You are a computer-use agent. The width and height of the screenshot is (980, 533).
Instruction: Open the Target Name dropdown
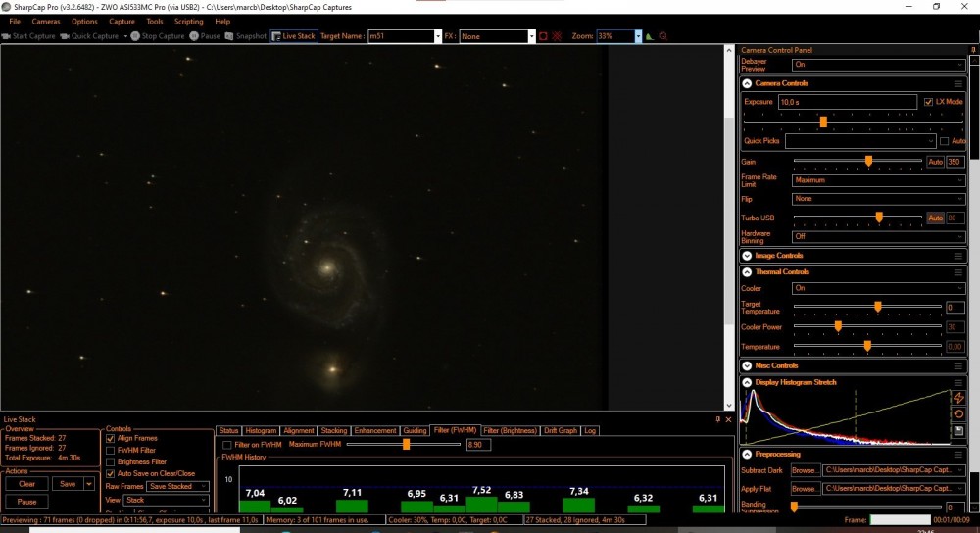[x=437, y=36]
